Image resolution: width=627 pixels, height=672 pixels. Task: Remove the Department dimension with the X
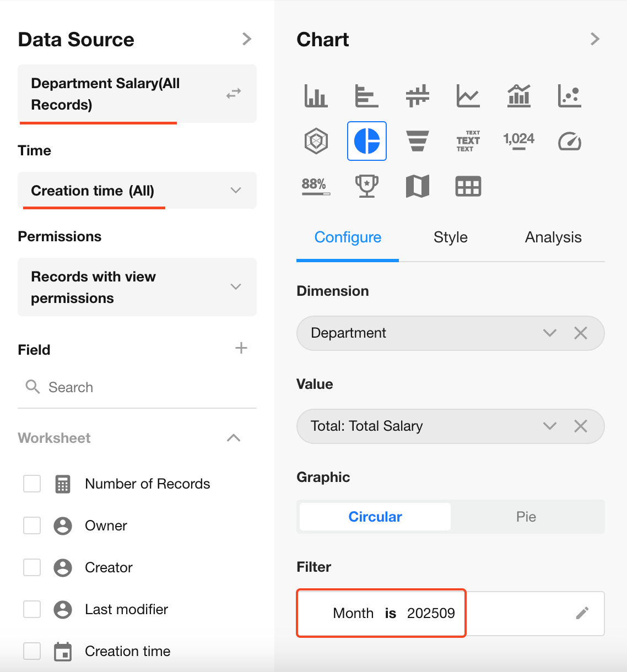click(x=581, y=333)
